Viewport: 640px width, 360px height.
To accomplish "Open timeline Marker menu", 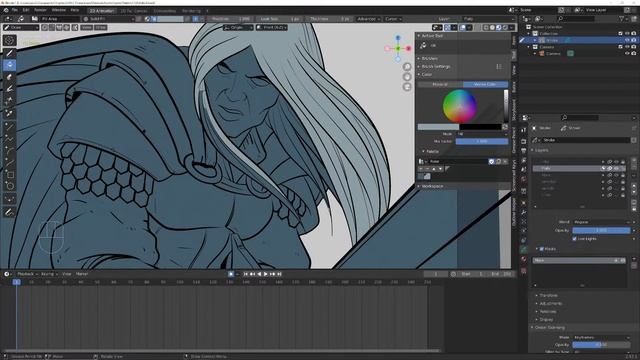I will [82, 274].
